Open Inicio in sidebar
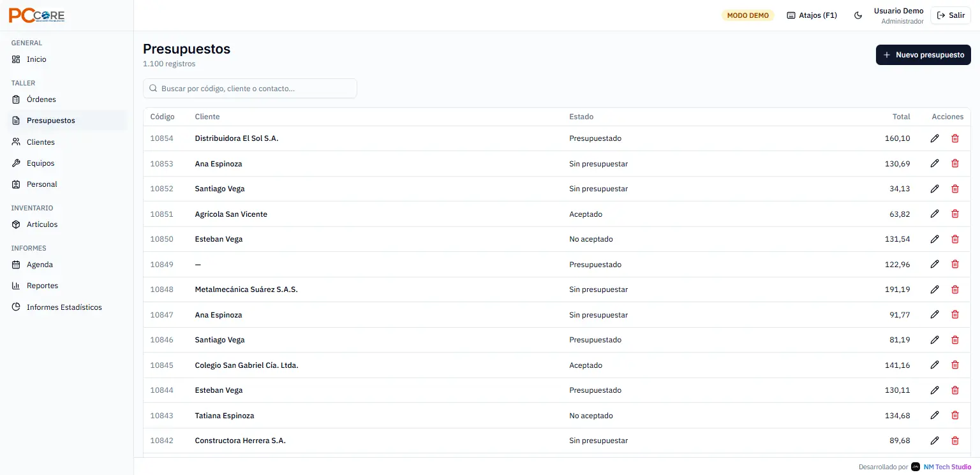 [67, 59]
